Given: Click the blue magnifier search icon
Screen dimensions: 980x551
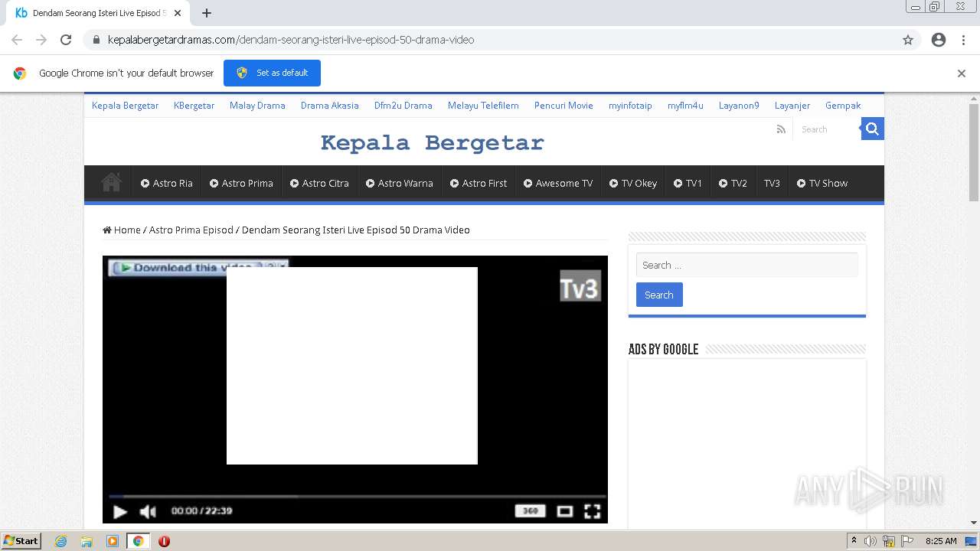Looking at the screenshot, I should click(x=872, y=129).
